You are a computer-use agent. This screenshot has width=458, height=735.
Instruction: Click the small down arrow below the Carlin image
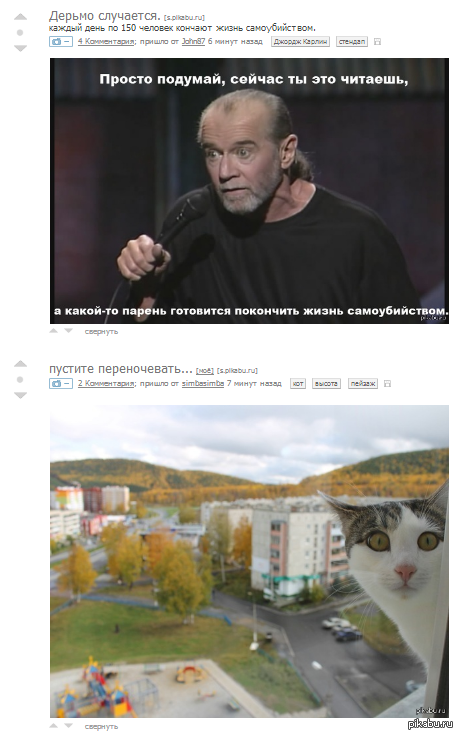point(68,331)
